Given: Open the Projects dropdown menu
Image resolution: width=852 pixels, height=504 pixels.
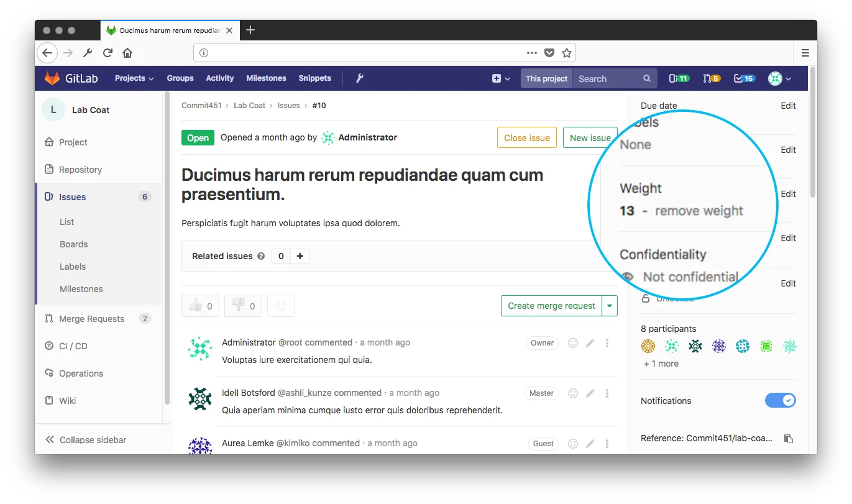Looking at the screenshot, I should [134, 78].
